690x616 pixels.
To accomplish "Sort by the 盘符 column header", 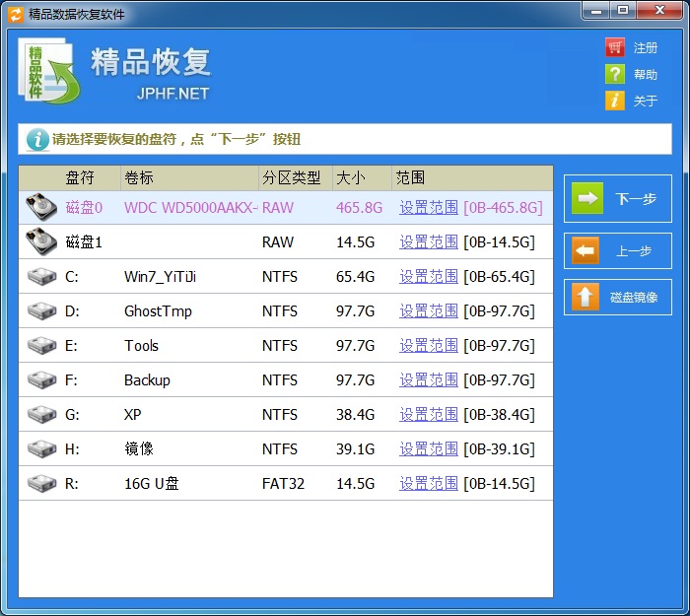I will click(80, 177).
